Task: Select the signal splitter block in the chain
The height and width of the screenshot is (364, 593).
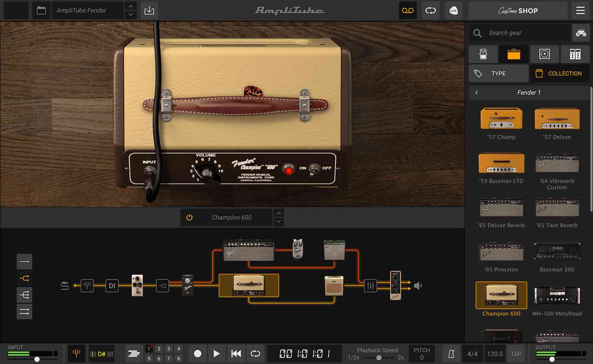Action: (162, 285)
